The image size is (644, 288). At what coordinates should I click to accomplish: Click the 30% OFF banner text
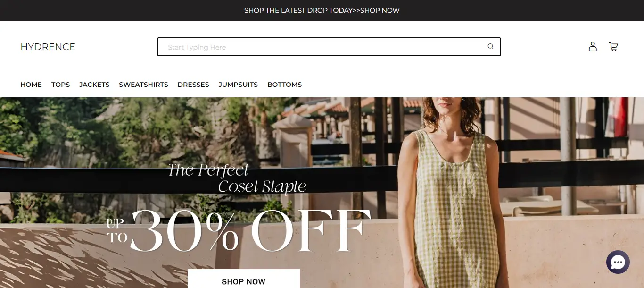pos(250,230)
